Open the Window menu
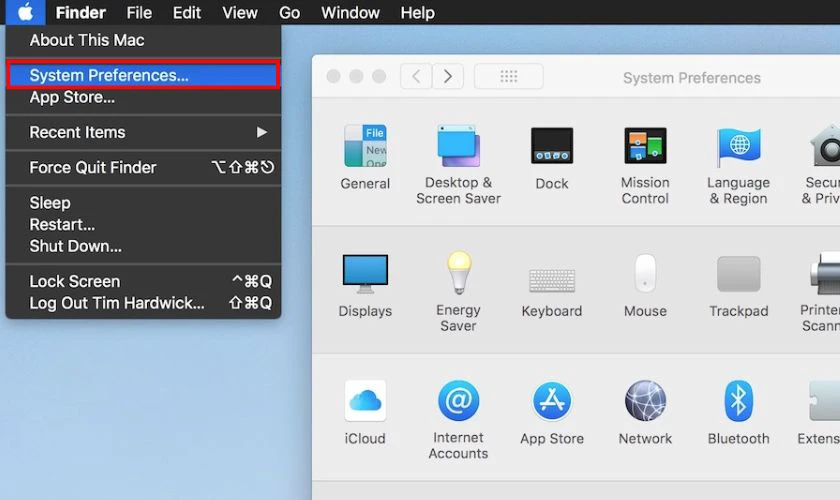 tap(350, 12)
